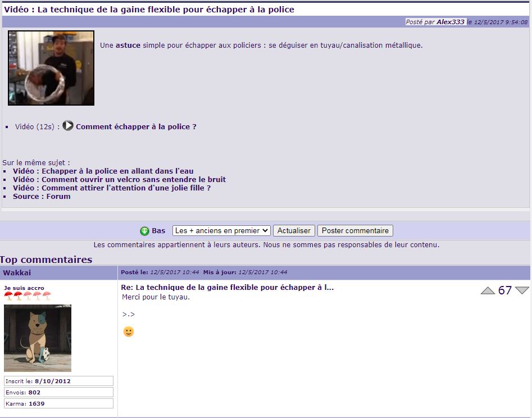View author Alex333's profile
The width and height of the screenshot is (532, 418).
[x=451, y=22]
